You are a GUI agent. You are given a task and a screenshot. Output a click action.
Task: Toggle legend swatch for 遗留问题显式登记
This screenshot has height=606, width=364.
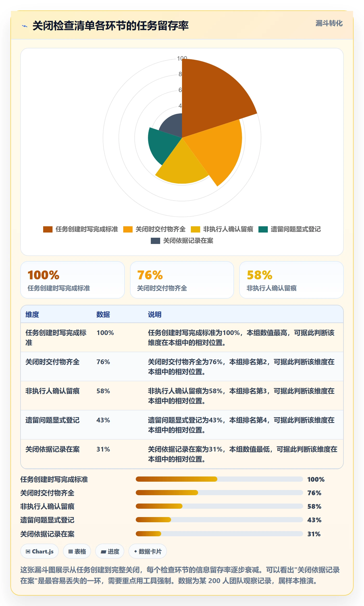(263, 229)
